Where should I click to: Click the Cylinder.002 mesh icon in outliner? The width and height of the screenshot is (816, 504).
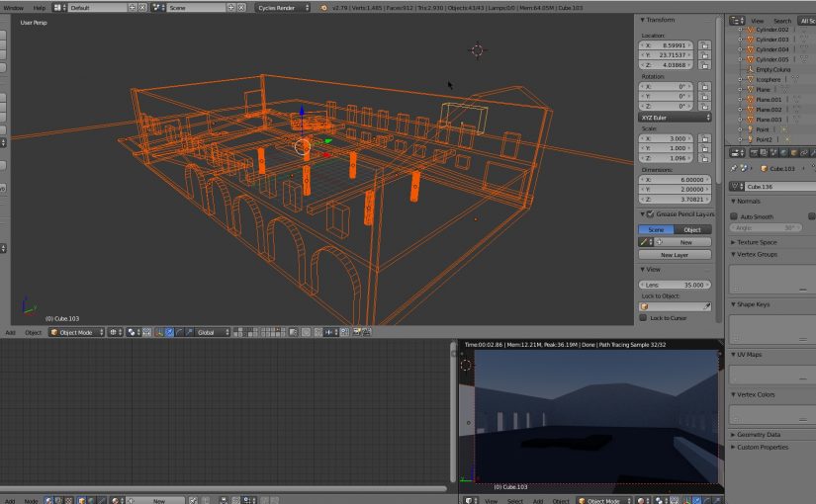[x=749, y=30]
